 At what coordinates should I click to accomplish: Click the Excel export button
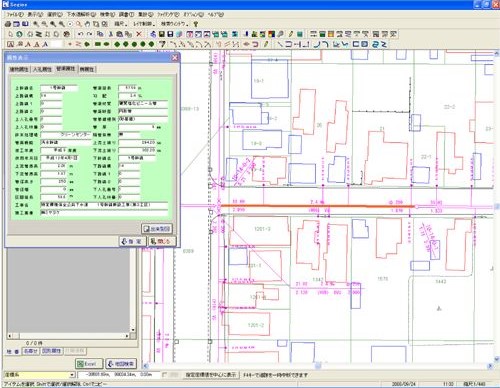pyautogui.click(x=89, y=364)
